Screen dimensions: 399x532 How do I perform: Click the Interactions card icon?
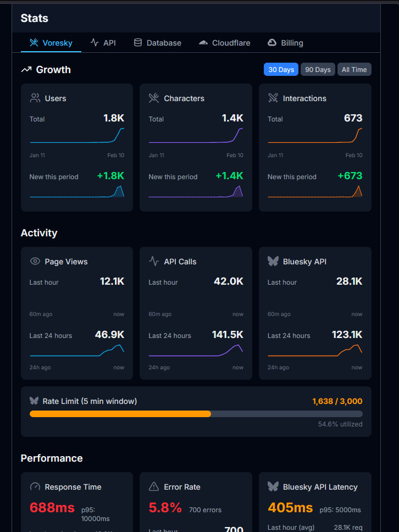(273, 98)
